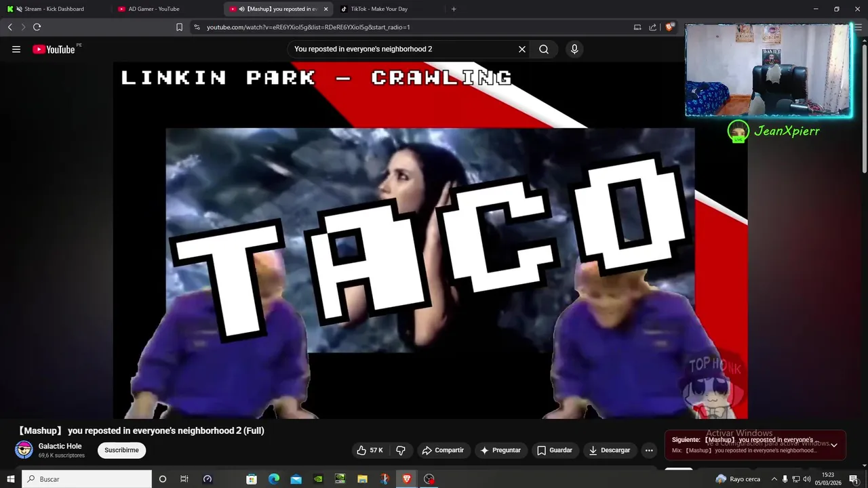Open the Brave browser taskbar icon

(407, 479)
